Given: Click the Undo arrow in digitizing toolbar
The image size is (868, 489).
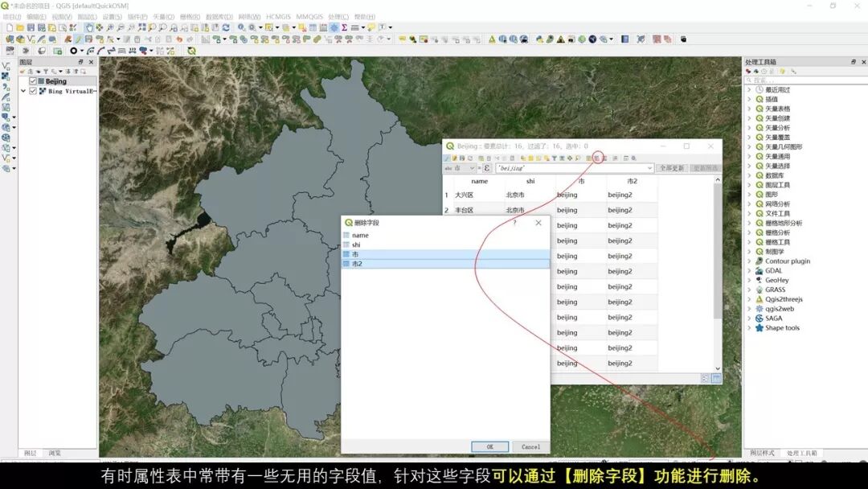Looking at the screenshot, I should pyautogui.click(x=178, y=39).
